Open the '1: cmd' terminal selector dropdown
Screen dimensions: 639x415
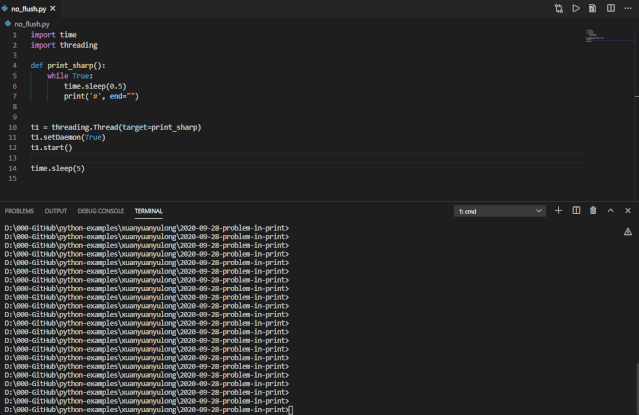tap(500, 211)
